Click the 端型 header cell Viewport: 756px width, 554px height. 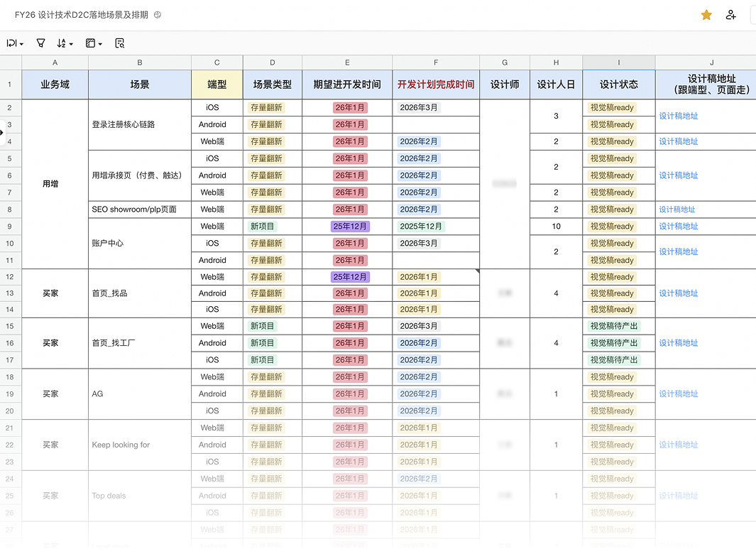tap(217, 85)
